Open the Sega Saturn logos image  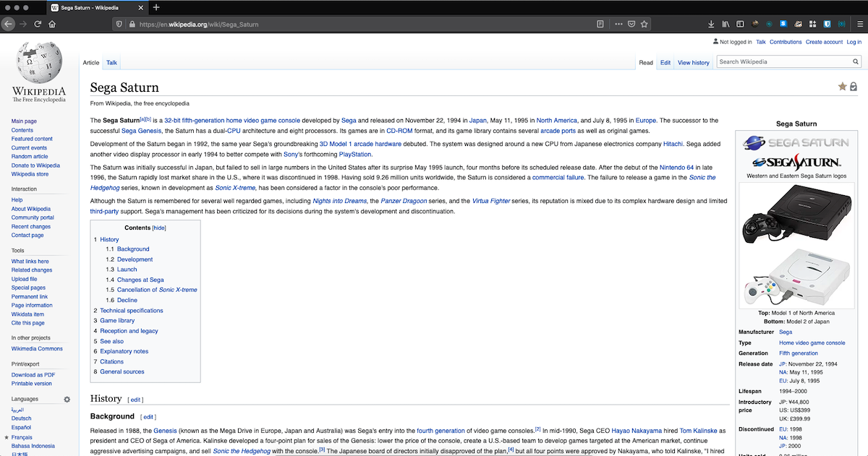click(x=796, y=152)
